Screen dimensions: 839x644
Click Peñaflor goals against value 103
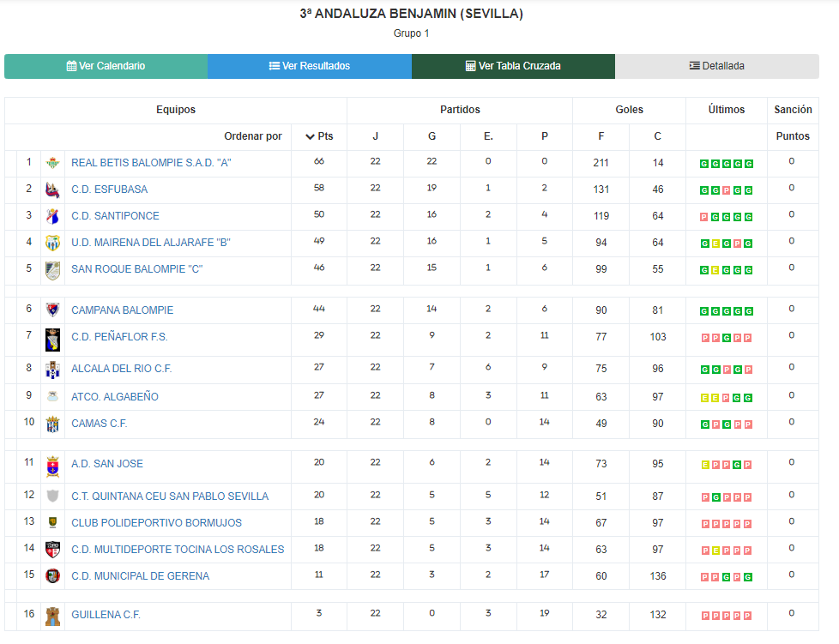point(658,337)
